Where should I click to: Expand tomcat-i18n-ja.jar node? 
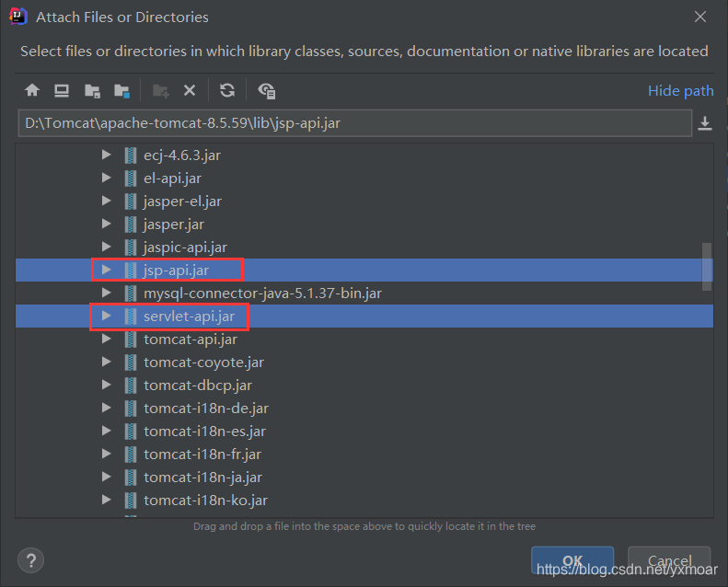coord(107,477)
